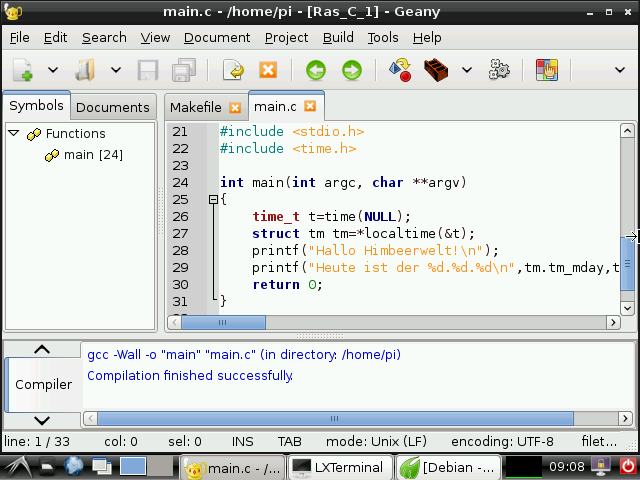Viewport: 640px width, 480px height.
Task: Click the Build brick icon
Action: click(x=435, y=70)
